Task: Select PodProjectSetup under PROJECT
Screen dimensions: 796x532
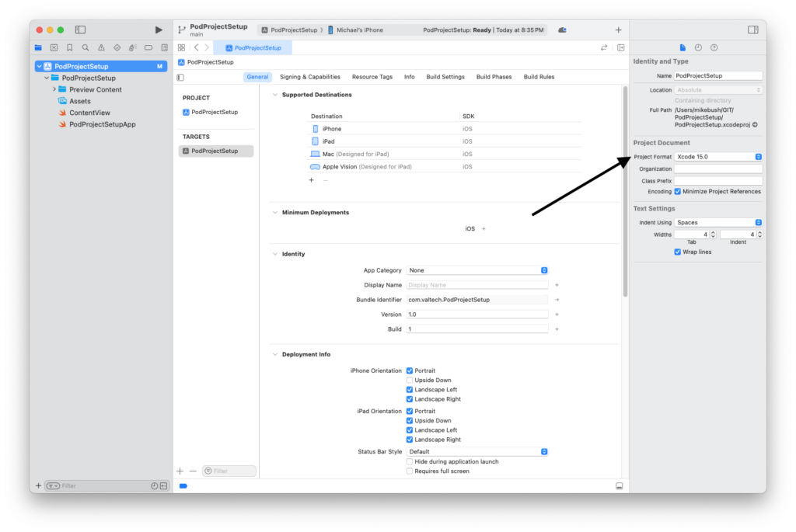Action: tap(214, 112)
